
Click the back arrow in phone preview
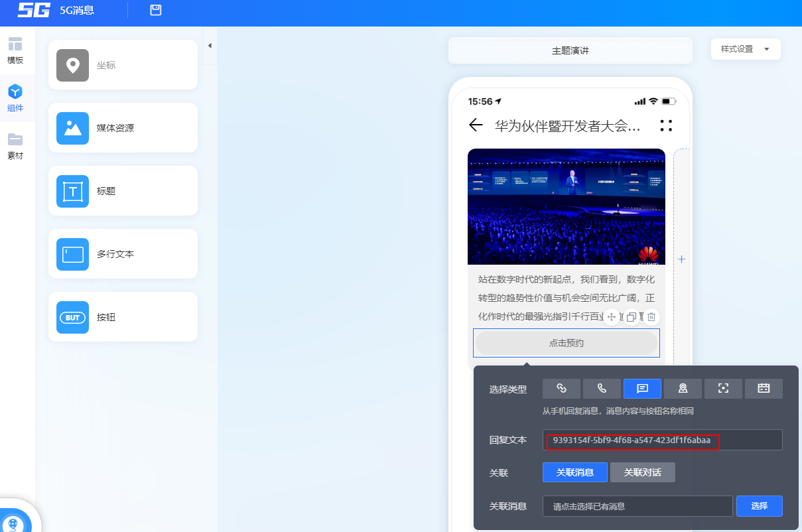475,125
